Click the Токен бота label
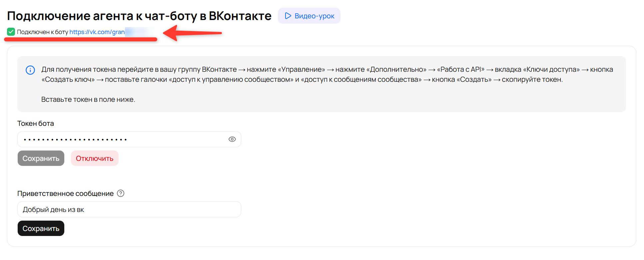 tap(36, 123)
